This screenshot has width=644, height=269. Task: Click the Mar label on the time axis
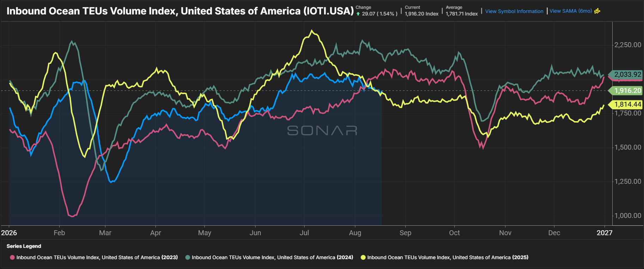point(105,233)
